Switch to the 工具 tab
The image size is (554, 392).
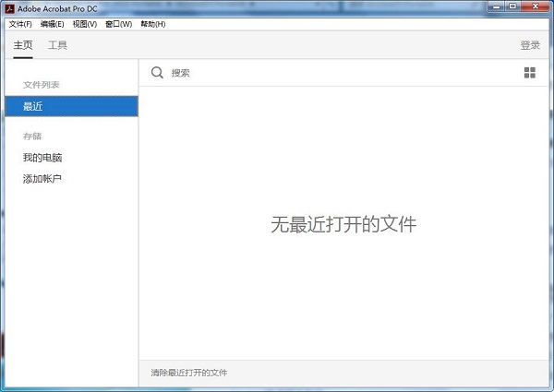[x=57, y=45]
